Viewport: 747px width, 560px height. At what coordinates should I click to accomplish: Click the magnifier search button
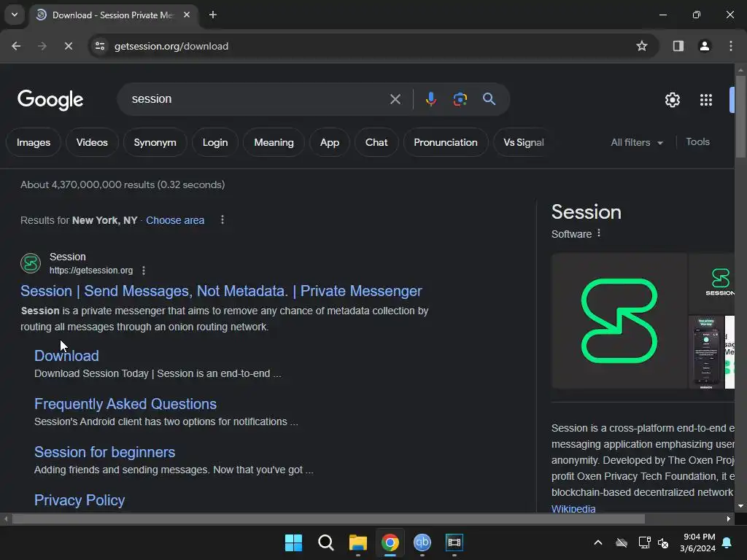click(x=489, y=99)
